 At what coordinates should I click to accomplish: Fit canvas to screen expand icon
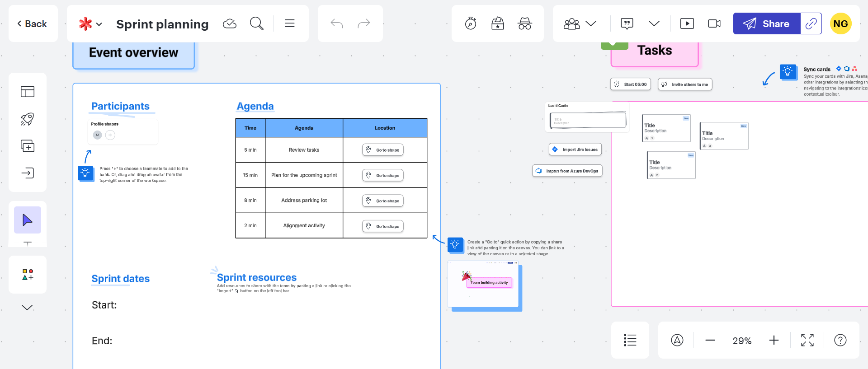(x=807, y=340)
